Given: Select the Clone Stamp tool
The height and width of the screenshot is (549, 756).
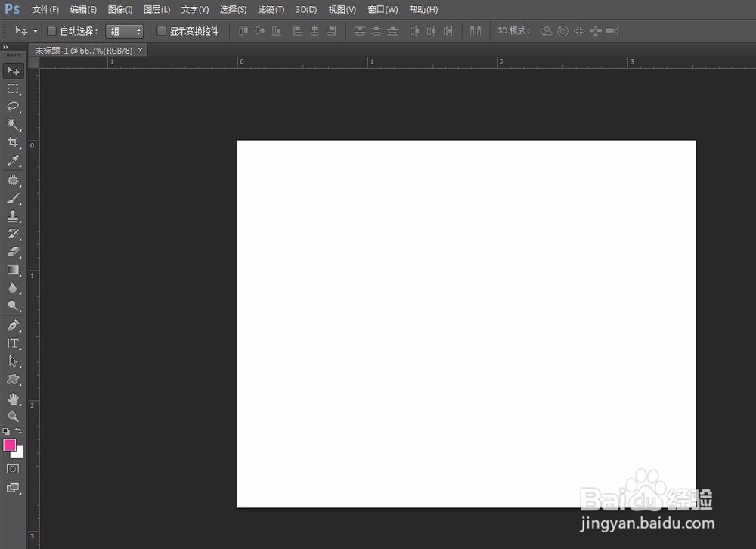Looking at the screenshot, I should pyautogui.click(x=13, y=216).
